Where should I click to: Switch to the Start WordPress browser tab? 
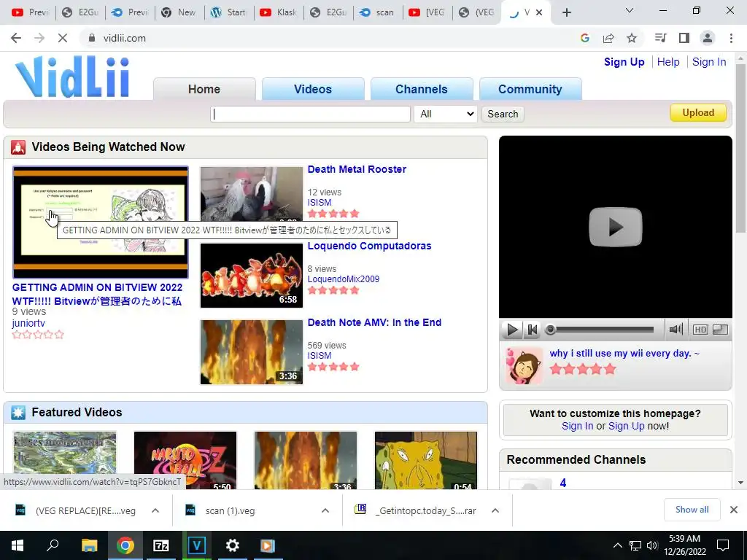tap(228, 12)
